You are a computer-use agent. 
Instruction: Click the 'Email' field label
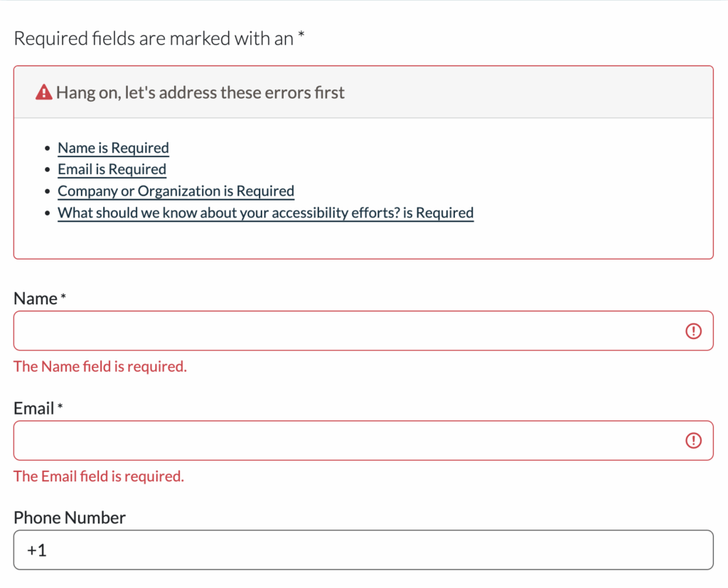[34, 408]
